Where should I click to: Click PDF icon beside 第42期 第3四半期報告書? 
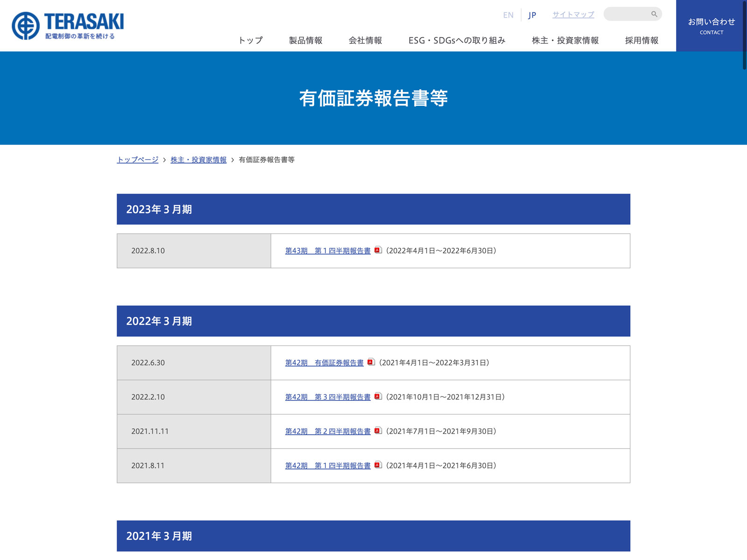click(378, 397)
